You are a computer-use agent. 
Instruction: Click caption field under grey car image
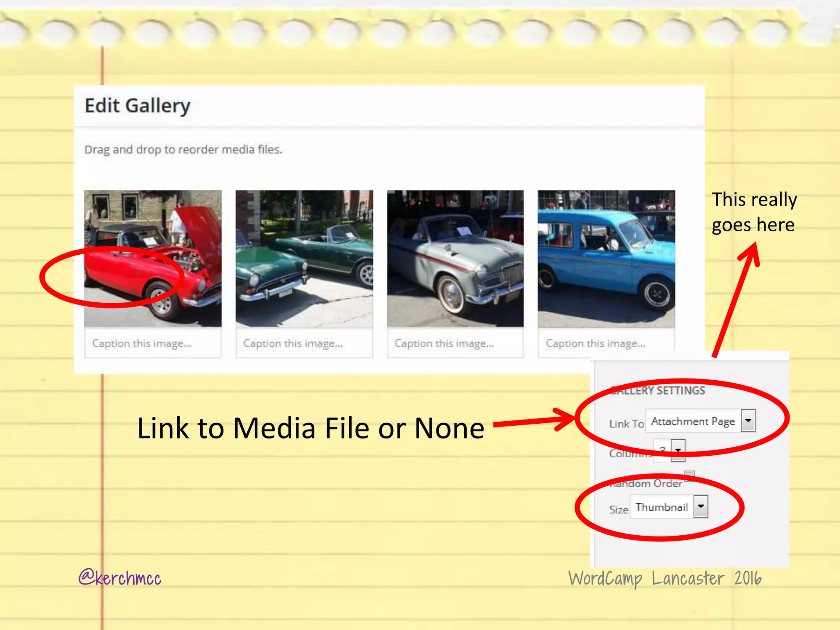pyautogui.click(x=455, y=343)
